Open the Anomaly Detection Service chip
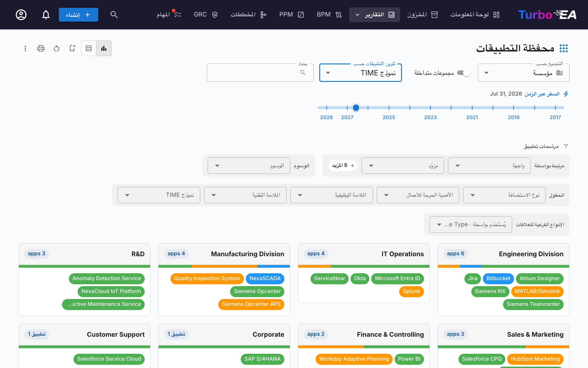Screen dimensions: 588x368 tap(107, 279)
